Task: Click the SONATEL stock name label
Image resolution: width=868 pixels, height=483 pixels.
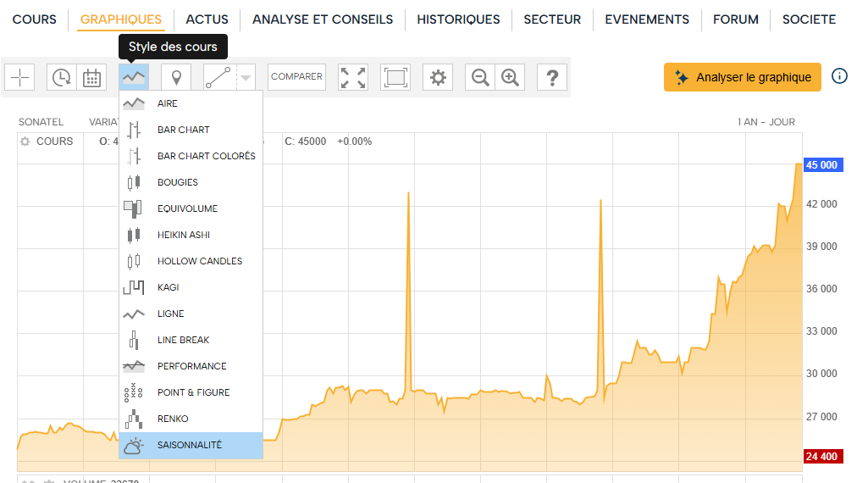Action: click(x=41, y=122)
